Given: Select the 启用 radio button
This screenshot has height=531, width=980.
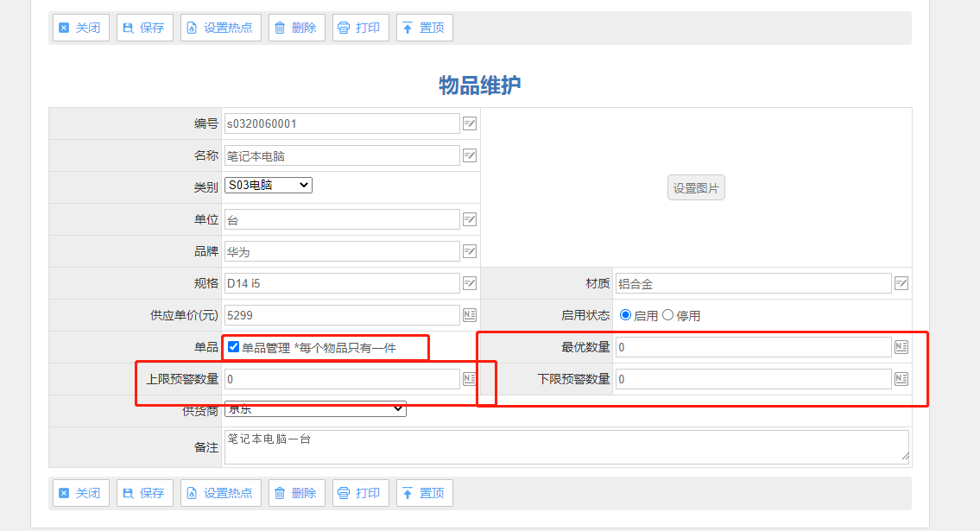Looking at the screenshot, I should pyautogui.click(x=625, y=315).
